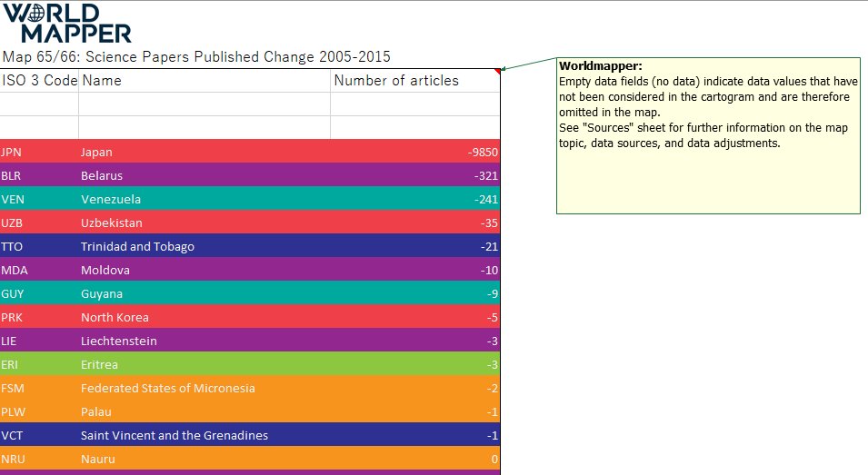Click the Worldmapper logo
The image size is (868, 475).
pyautogui.click(x=67, y=24)
